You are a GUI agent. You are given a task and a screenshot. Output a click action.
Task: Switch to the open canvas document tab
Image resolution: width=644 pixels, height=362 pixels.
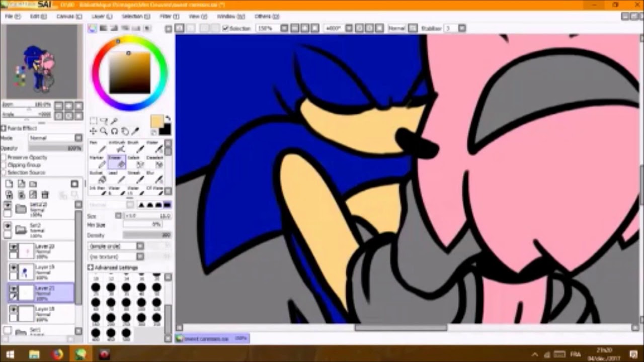(212, 339)
